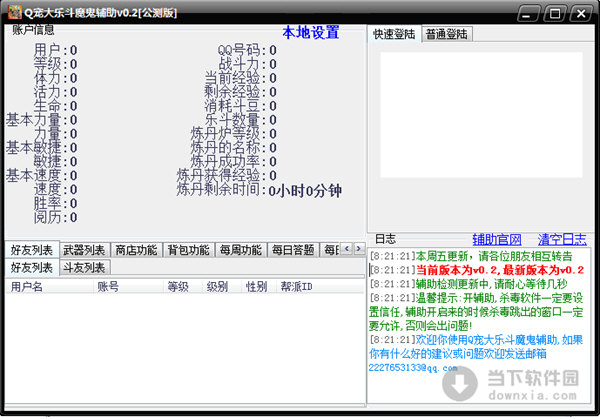Open the 每日答题 tab
600x417 pixels.
(293, 250)
